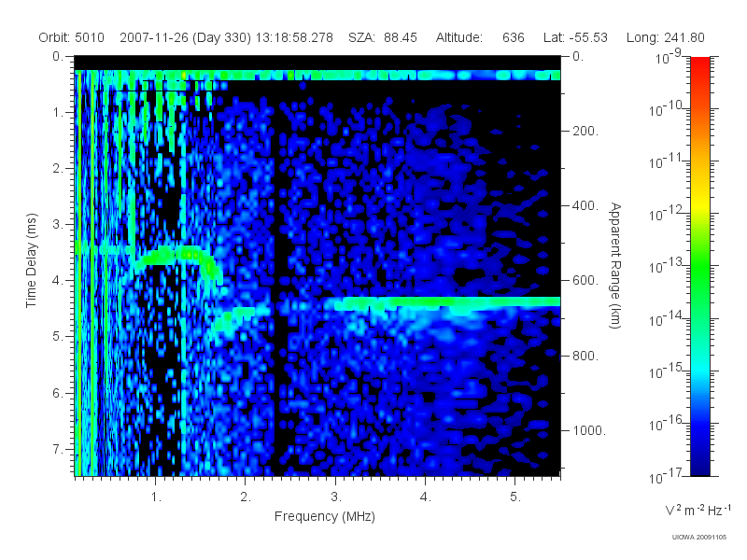Click the frequency axis tick '1.'
This screenshot has height=560, width=747.
156,497
